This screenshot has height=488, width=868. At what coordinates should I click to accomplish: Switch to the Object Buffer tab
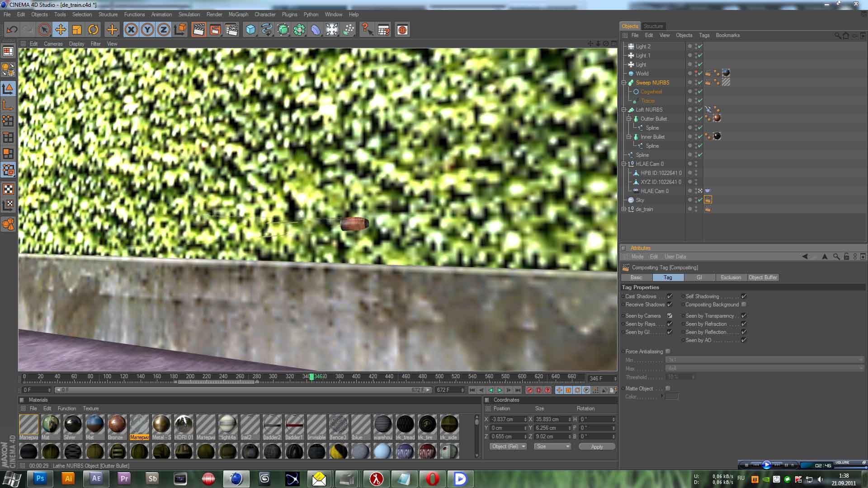763,277
